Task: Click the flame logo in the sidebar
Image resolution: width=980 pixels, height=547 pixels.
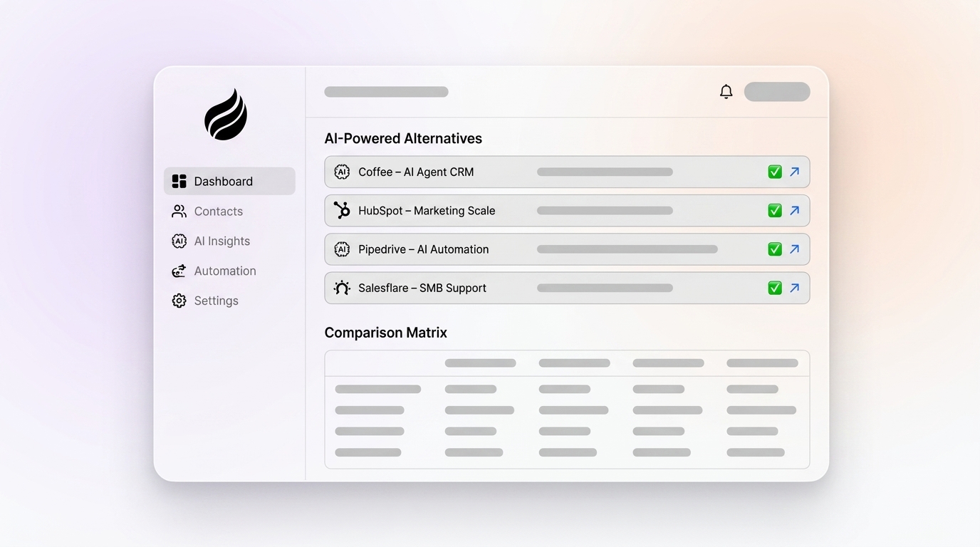Action: (x=226, y=114)
